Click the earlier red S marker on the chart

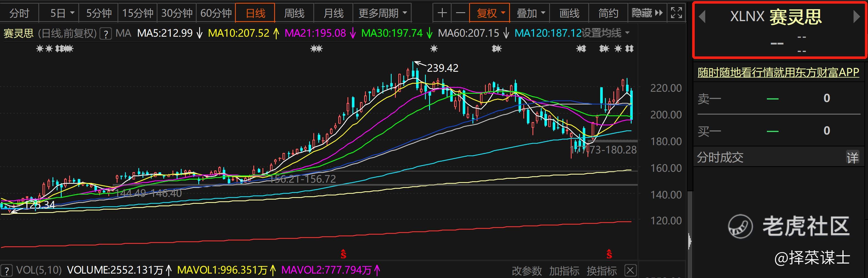[x=343, y=254]
